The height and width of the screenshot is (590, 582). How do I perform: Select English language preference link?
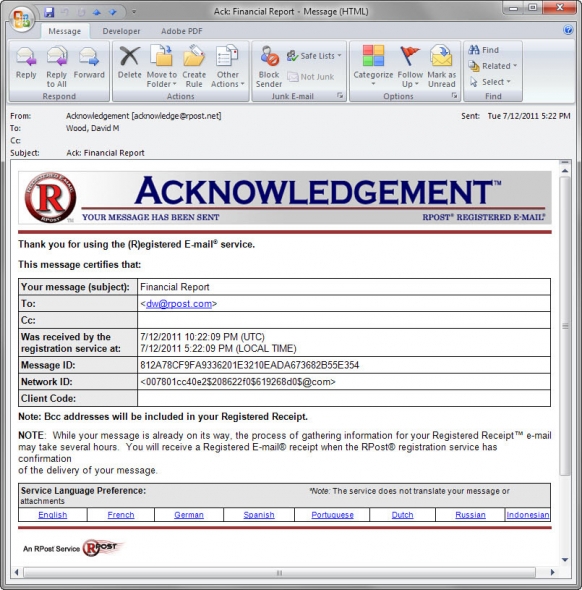[53, 515]
